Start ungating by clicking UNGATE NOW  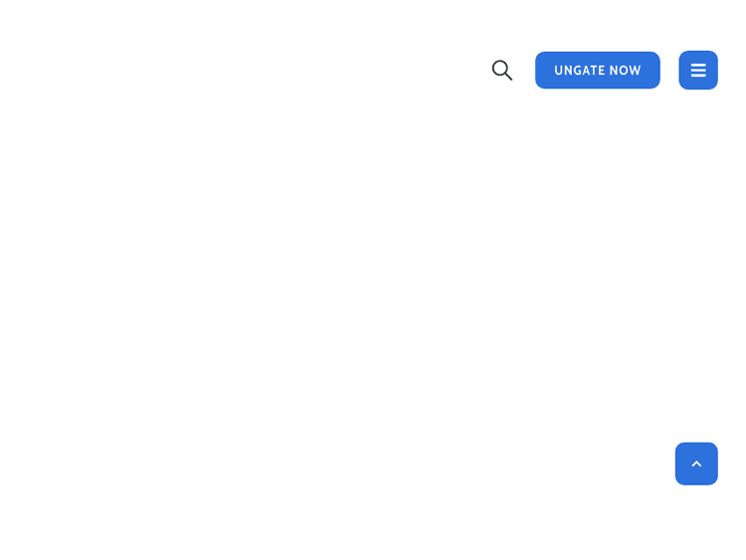(597, 70)
